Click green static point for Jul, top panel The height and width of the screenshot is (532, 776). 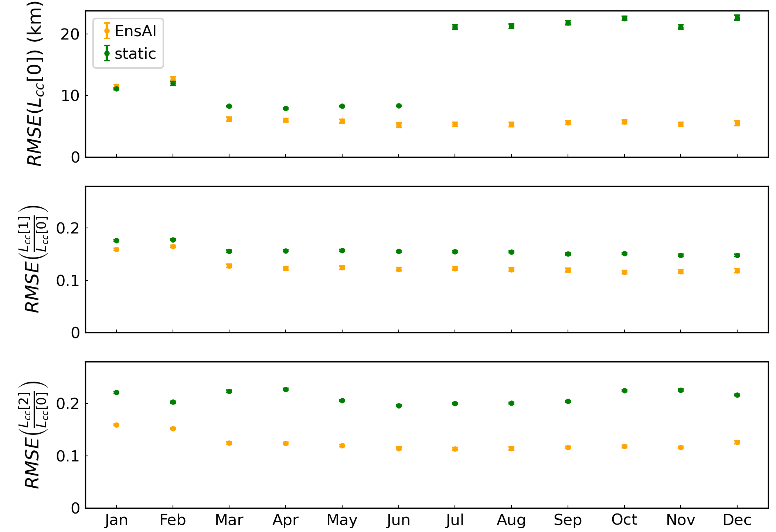(455, 27)
